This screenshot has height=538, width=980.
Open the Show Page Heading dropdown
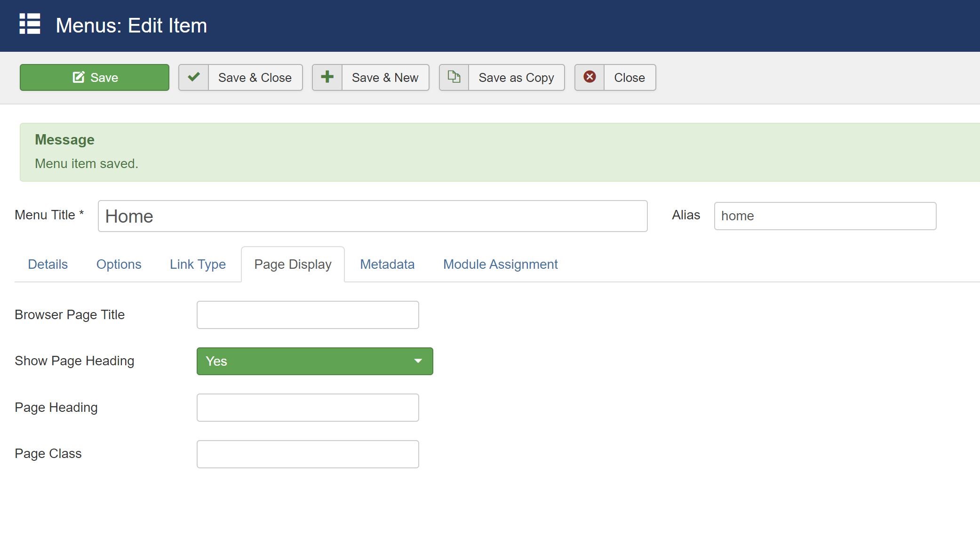click(314, 361)
